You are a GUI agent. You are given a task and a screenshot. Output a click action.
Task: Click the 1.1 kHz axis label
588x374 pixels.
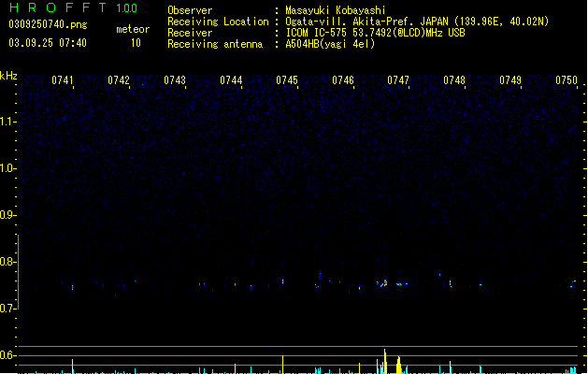tap(7, 122)
